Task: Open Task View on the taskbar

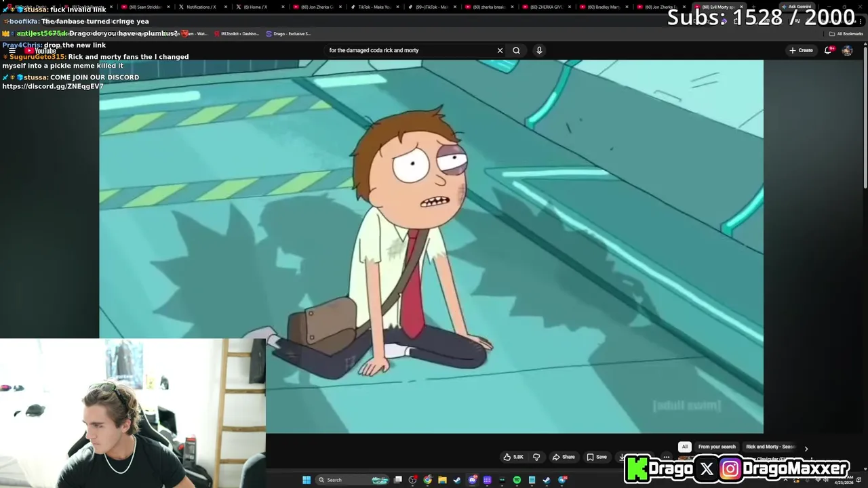Action: click(398, 480)
